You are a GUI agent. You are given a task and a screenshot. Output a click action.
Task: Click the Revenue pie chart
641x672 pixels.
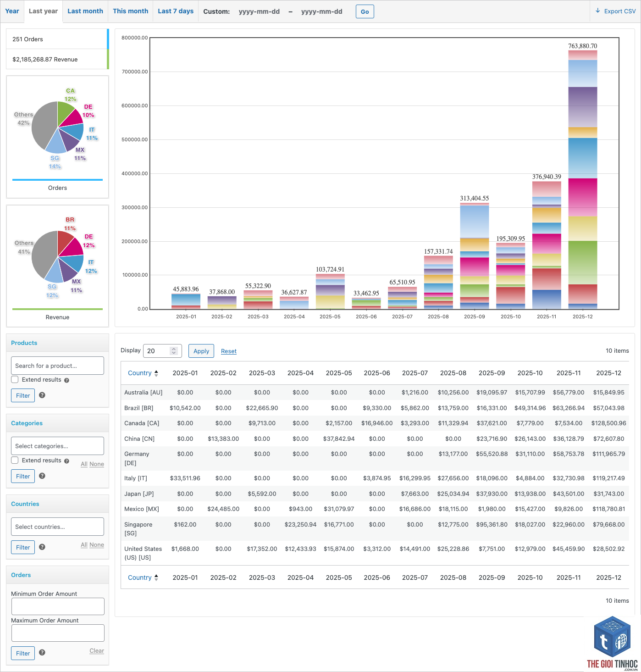point(57,257)
